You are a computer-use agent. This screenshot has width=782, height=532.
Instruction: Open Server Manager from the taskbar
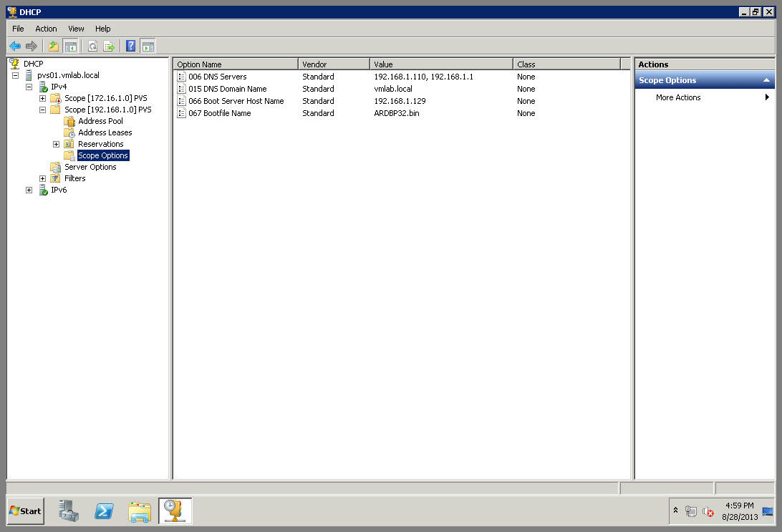coord(69,511)
